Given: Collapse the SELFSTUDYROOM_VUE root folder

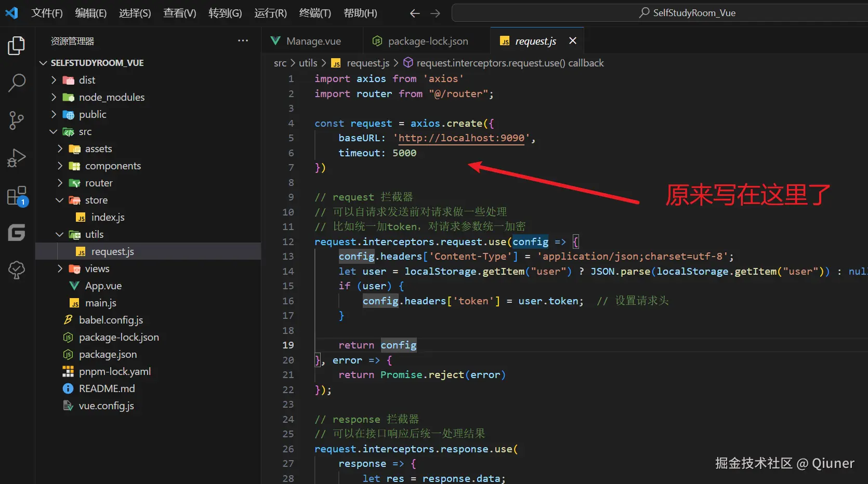Looking at the screenshot, I should click(x=43, y=63).
